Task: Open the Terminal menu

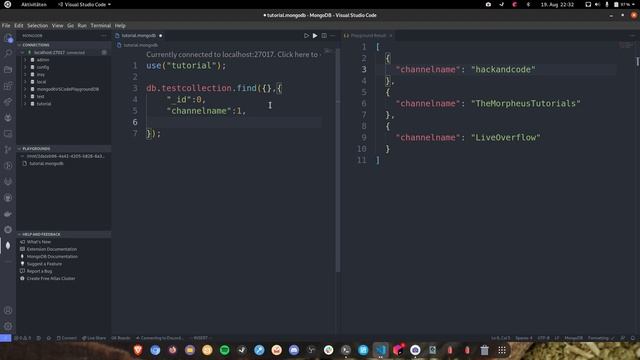Action: pos(101,25)
